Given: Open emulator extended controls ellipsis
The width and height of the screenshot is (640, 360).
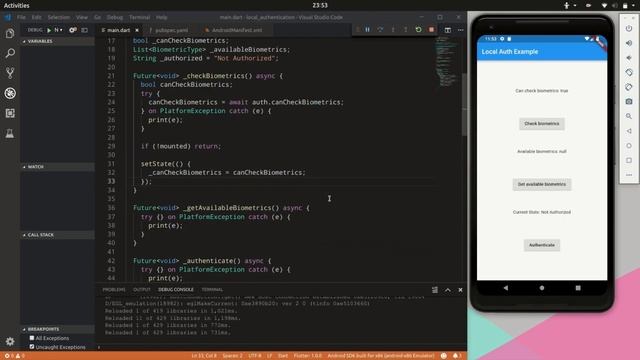Looking at the screenshot, I should tap(629, 175).
